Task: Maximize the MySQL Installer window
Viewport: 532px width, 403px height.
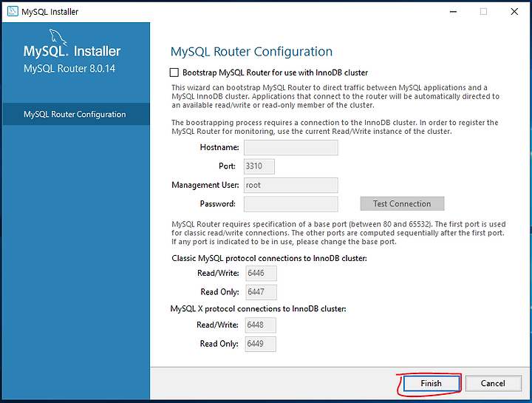Action: (x=483, y=12)
